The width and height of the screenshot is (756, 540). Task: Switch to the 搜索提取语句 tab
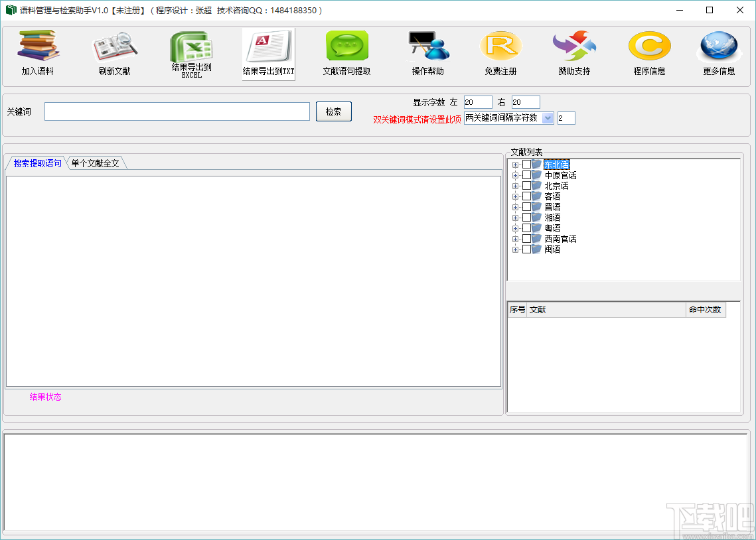(x=37, y=163)
